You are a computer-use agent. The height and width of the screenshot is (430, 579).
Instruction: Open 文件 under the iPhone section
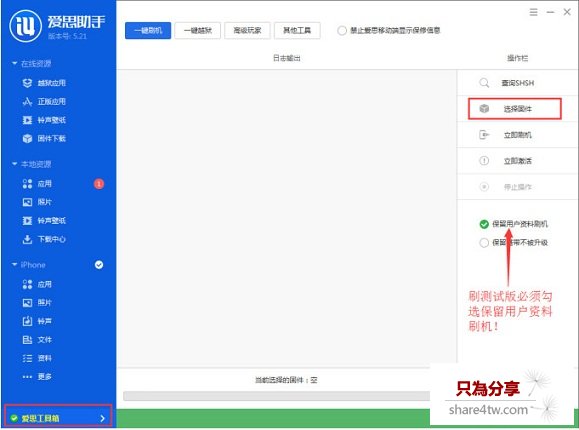pos(37,339)
